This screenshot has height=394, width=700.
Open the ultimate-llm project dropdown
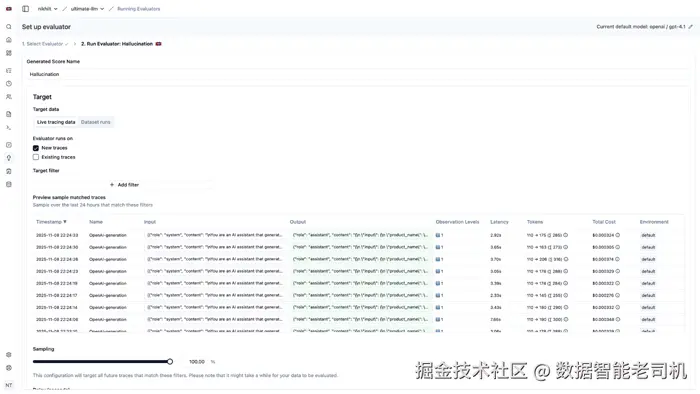87,8
